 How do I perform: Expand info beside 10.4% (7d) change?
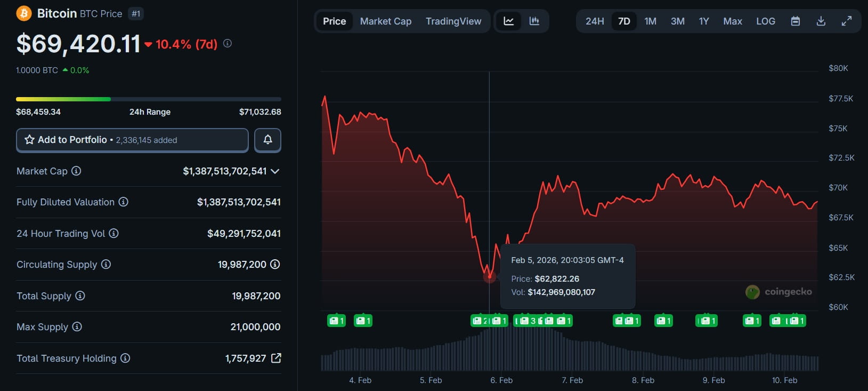pos(228,43)
